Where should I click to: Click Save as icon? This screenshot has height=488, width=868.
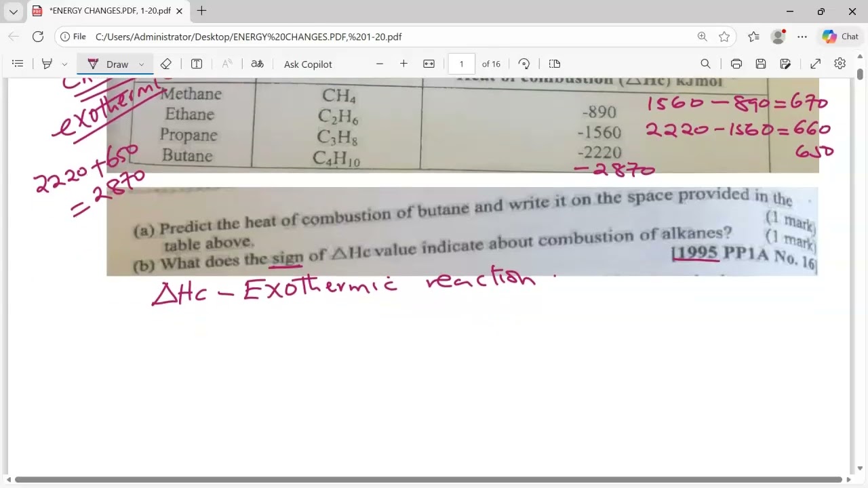point(785,64)
